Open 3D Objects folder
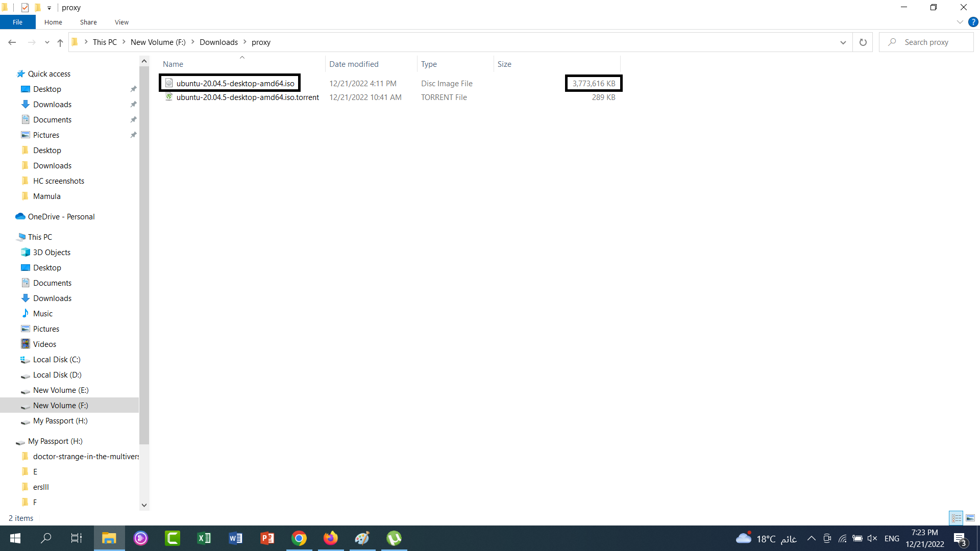Image resolution: width=980 pixels, height=551 pixels. click(52, 253)
